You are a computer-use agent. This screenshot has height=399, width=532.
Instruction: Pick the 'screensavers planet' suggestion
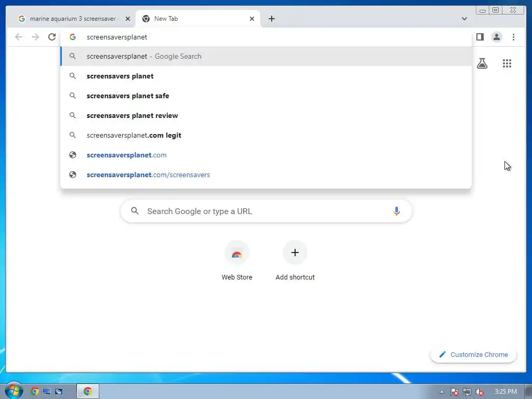click(266, 76)
